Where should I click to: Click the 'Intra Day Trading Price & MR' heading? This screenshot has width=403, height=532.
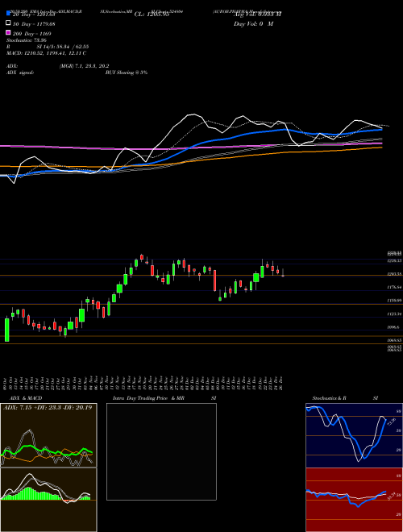tap(148, 398)
